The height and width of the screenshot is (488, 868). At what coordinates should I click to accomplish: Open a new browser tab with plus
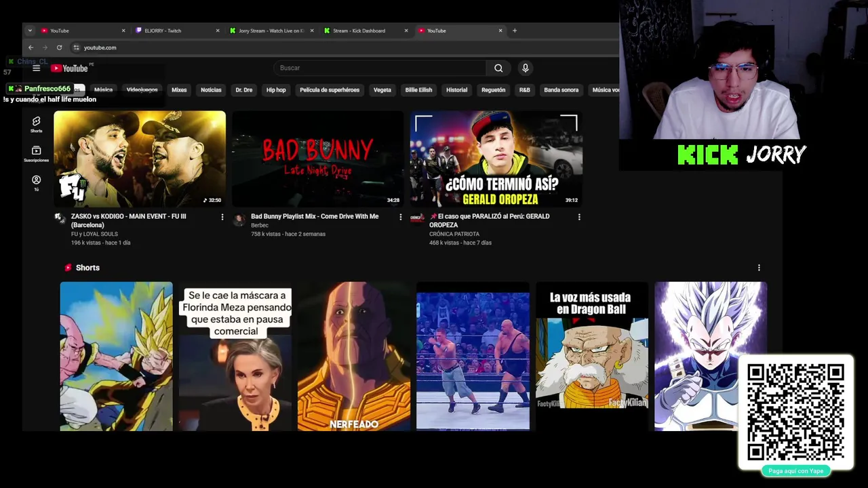point(515,30)
